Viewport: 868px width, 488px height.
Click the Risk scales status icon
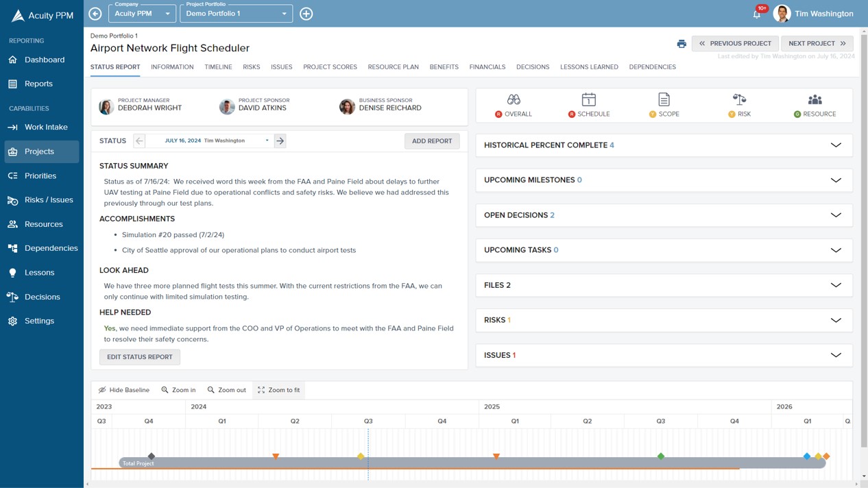click(739, 99)
